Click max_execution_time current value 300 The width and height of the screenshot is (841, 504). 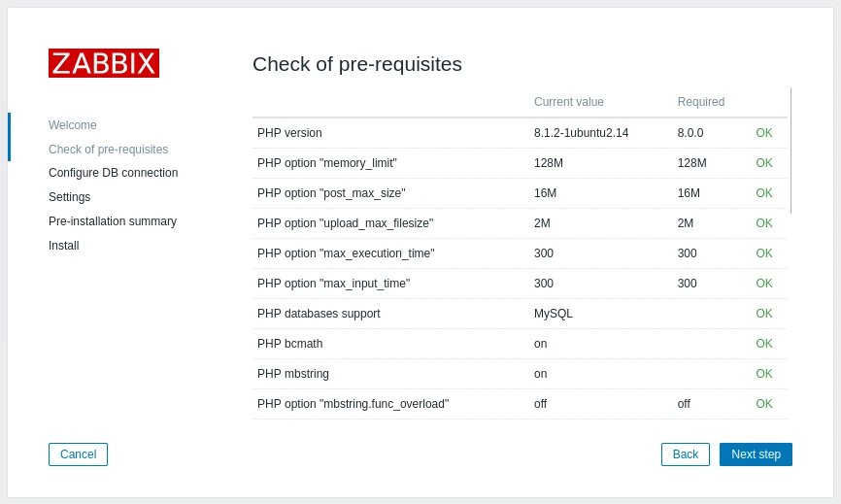click(x=544, y=253)
